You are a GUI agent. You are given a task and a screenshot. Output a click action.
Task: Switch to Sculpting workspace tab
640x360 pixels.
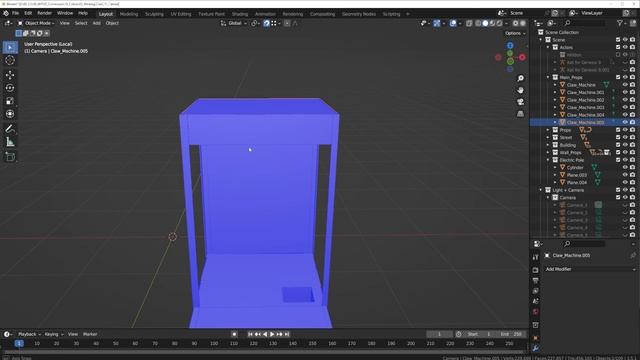click(x=154, y=14)
